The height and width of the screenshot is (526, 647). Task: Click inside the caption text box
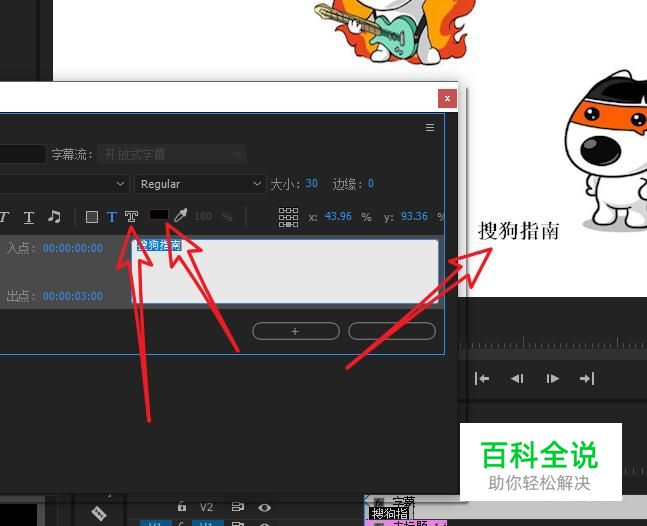(x=285, y=271)
